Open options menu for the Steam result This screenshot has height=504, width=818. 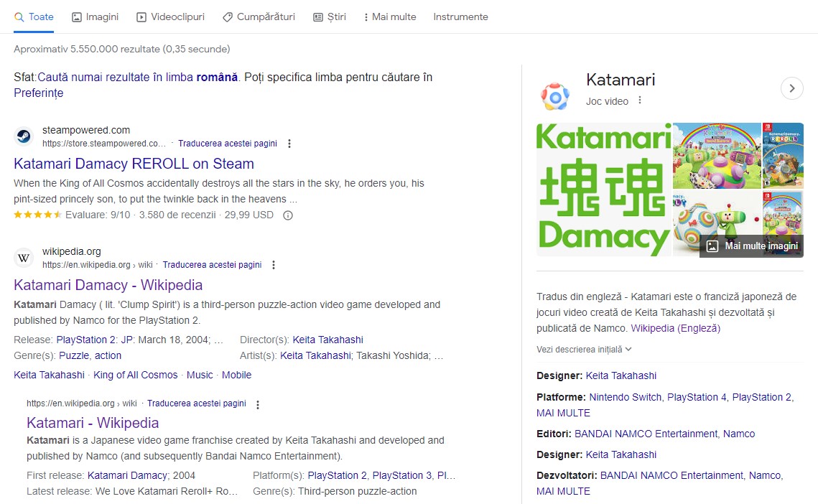pos(289,144)
